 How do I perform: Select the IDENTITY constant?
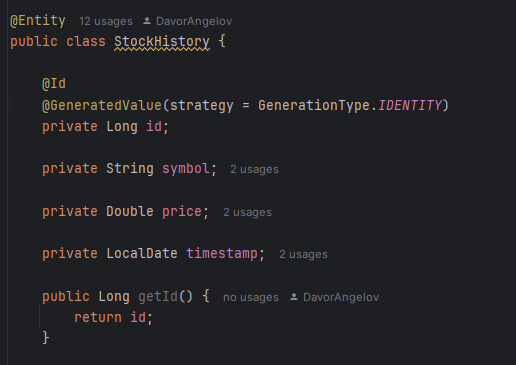point(410,105)
